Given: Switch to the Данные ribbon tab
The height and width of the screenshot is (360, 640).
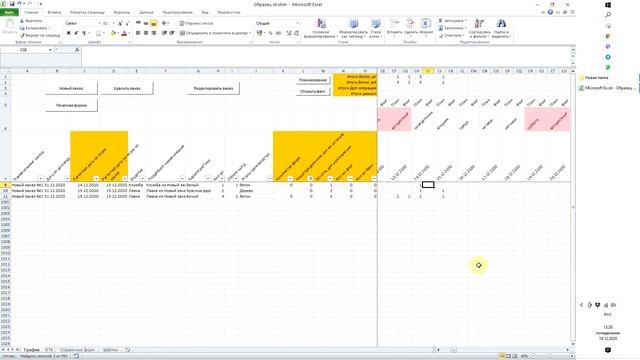Looking at the screenshot, I should click(147, 12).
